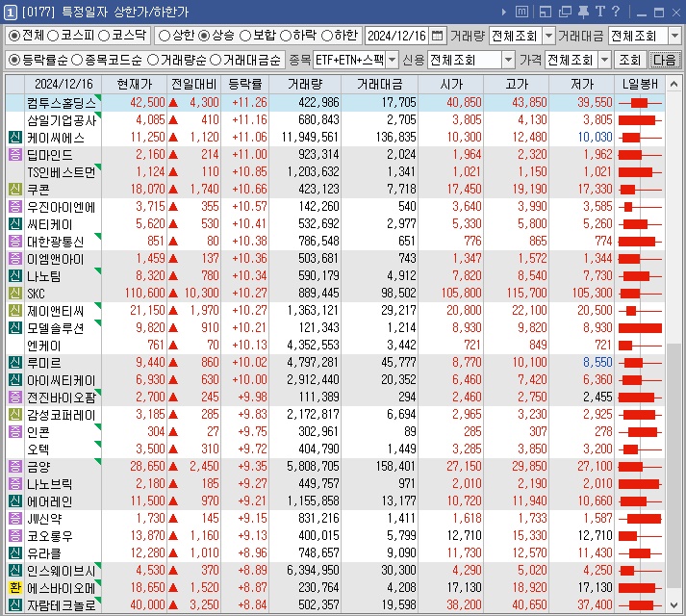The height and width of the screenshot is (616, 686).
Task: Open the 거래대금 전체조회 dropdown
Action: (x=674, y=36)
